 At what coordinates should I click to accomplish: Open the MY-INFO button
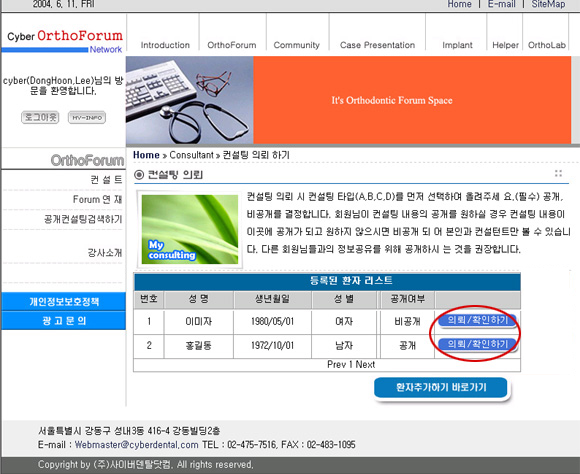tap(87, 118)
